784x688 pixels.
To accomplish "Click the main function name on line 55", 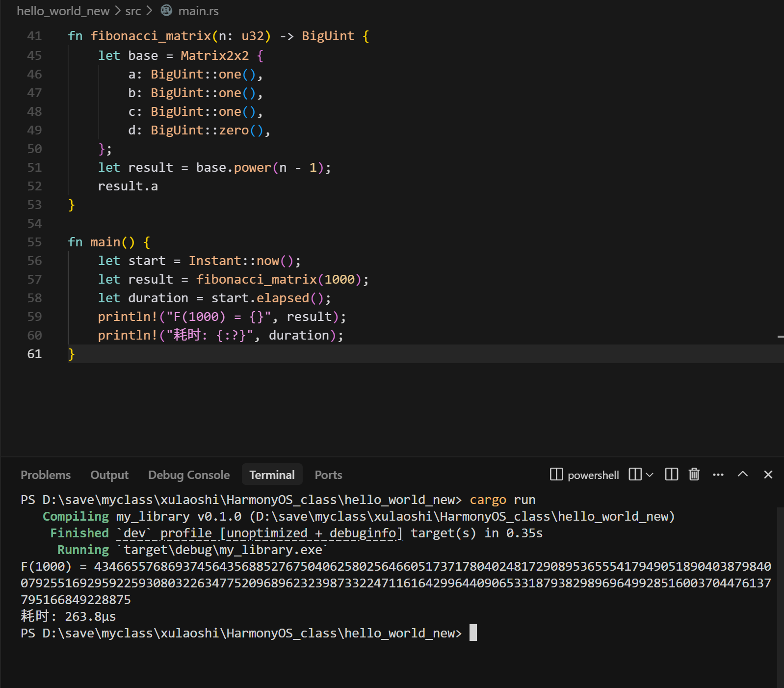I will (x=105, y=242).
